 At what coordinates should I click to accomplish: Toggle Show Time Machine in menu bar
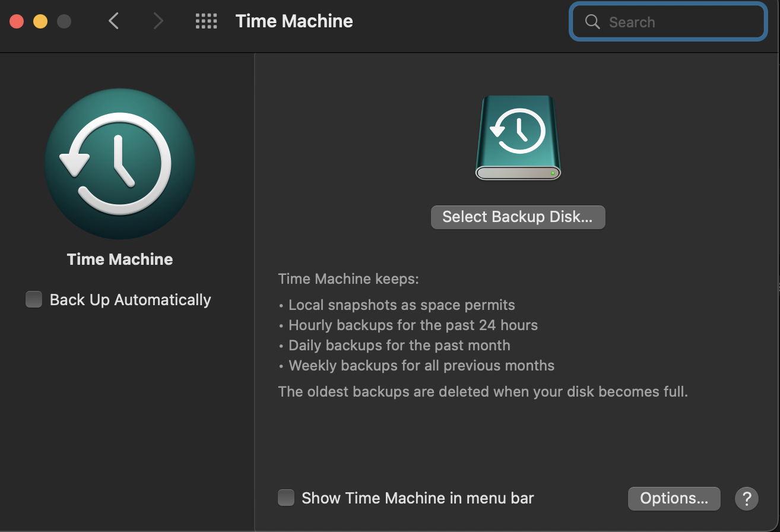coord(286,498)
